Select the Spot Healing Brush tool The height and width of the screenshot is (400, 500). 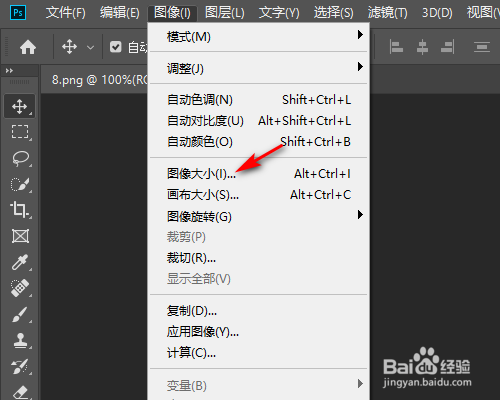(20, 288)
